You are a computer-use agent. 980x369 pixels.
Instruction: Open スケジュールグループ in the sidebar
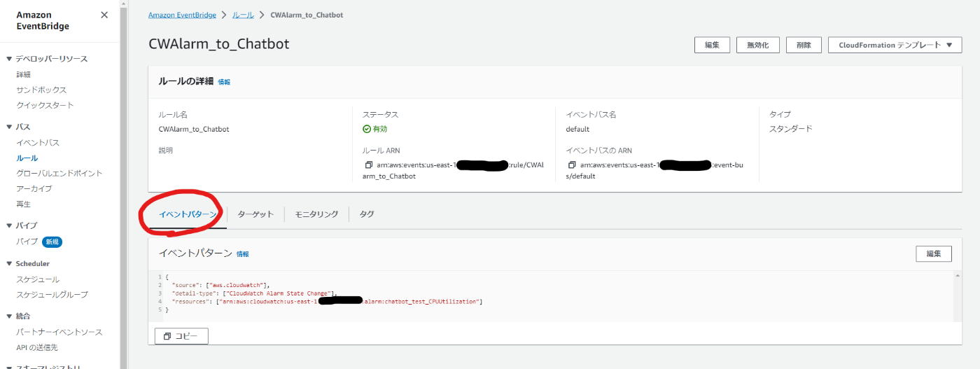52,295
